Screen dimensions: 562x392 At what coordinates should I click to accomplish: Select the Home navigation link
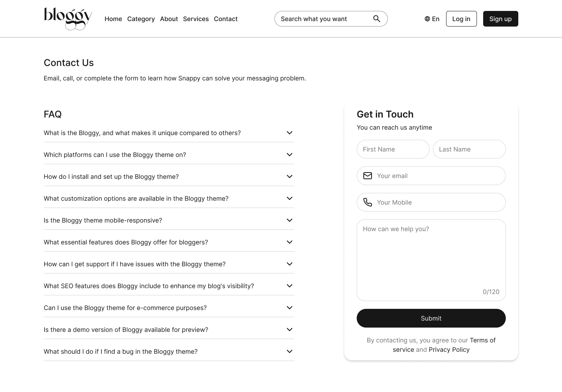coord(113,19)
